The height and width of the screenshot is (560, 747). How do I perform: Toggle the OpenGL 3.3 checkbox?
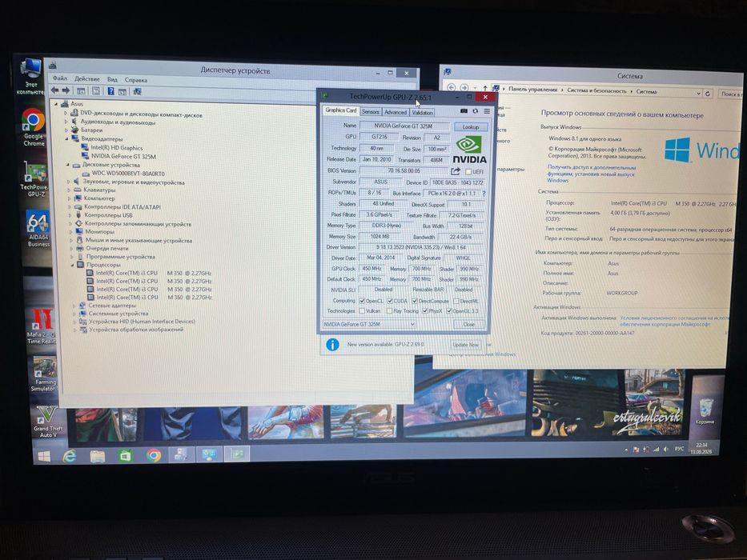tap(449, 311)
